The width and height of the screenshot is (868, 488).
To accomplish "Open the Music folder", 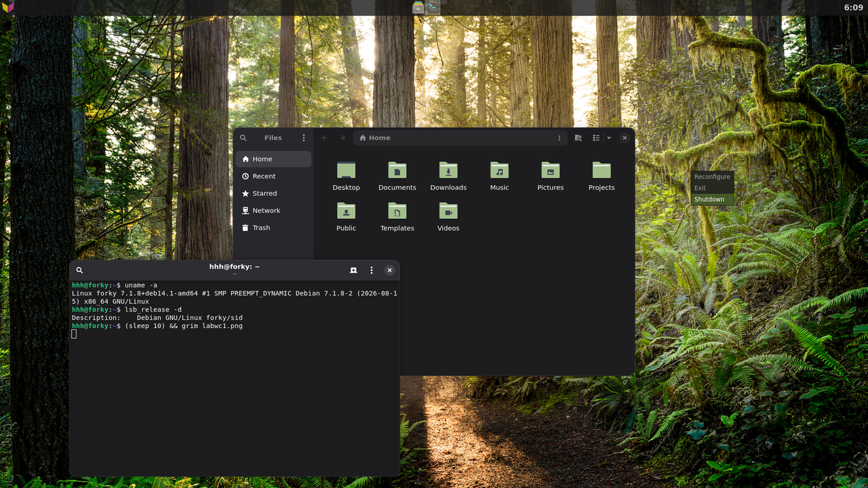I will click(500, 176).
